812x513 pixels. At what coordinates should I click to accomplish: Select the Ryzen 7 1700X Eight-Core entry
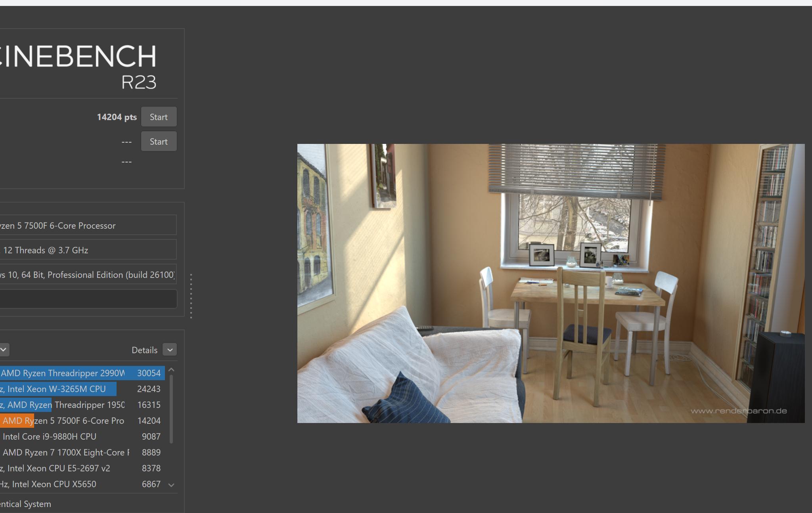[82, 452]
